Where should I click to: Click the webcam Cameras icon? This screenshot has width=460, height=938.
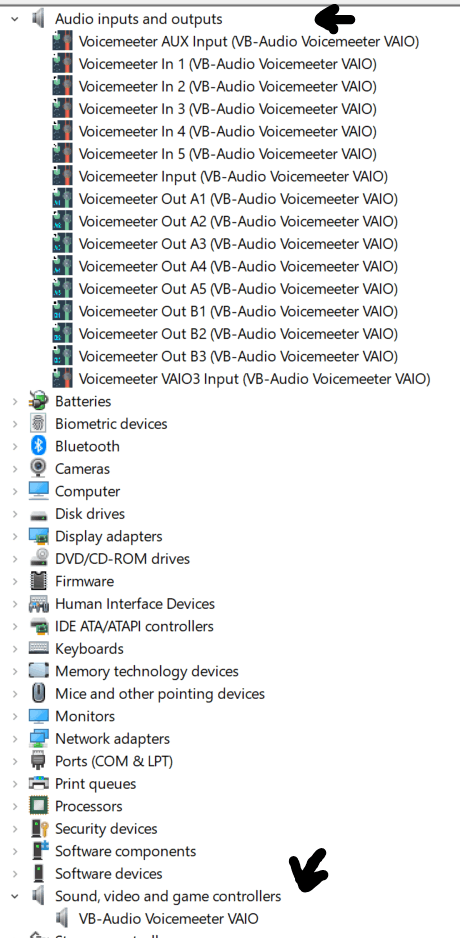pos(38,468)
